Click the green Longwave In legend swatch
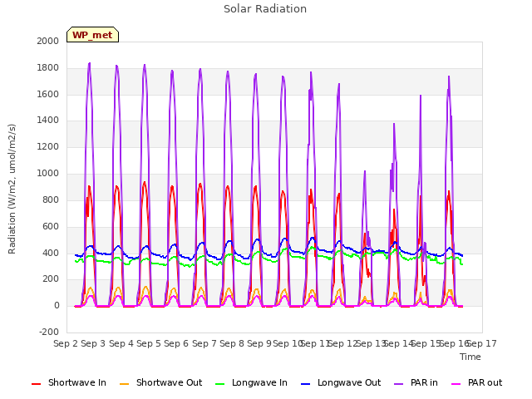The height and width of the screenshot is (399, 532). (220, 384)
